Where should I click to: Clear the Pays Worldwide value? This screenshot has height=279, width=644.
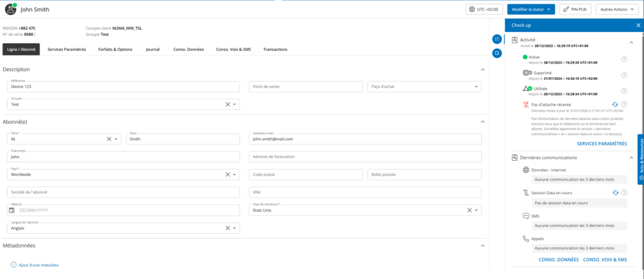(x=228, y=175)
